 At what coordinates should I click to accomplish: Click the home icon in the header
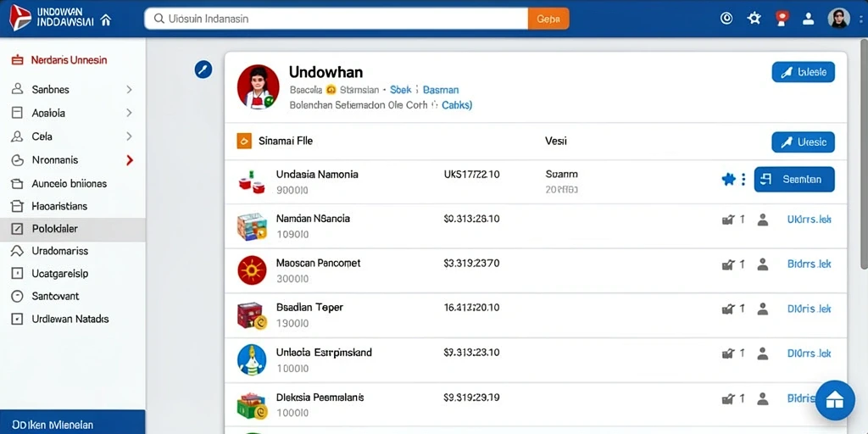[x=106, y=19]
